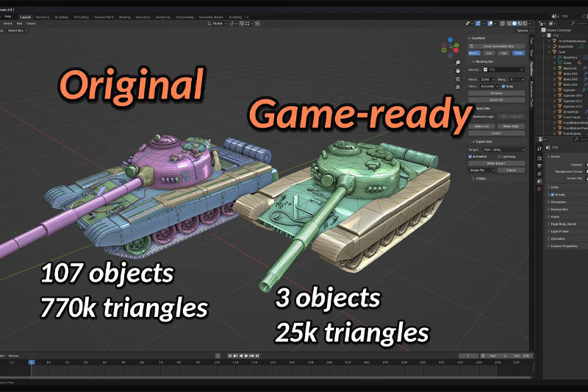This screenshot has height=392, width=588.
Task: Select the Working set toggle button
Action: (x=474, y=53)
